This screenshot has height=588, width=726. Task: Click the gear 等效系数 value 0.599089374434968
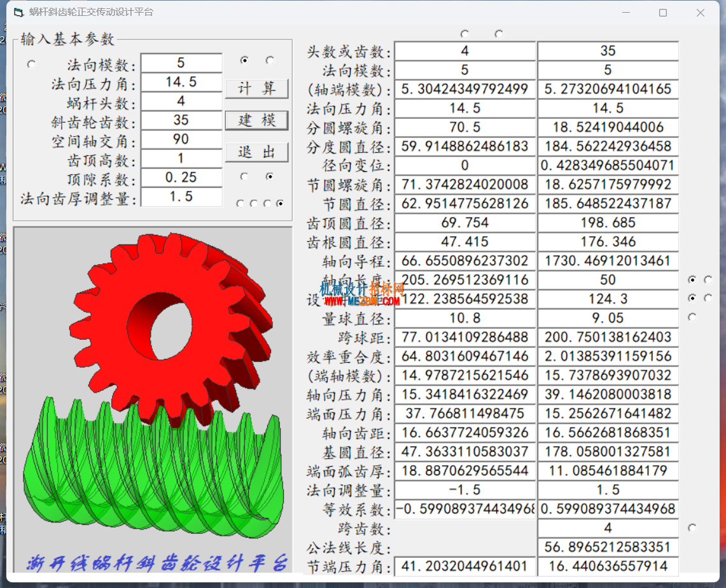click(x=608, y=509)
